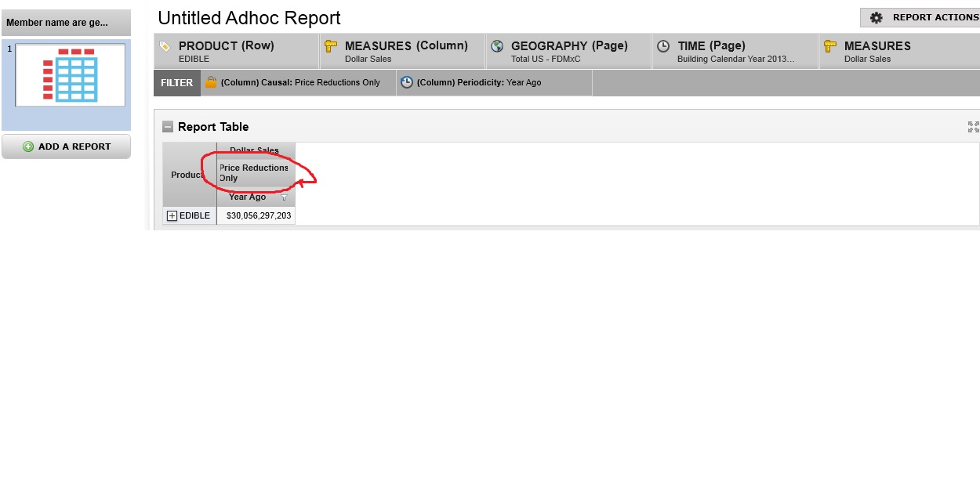The width and height of the screenshot is (980, 481).
Task: Expand the EDIBLE product row
Action: pos(172,216)
